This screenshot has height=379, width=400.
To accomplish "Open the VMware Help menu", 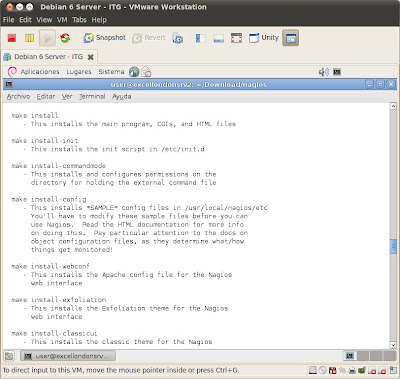I will [x=99, y=20].
